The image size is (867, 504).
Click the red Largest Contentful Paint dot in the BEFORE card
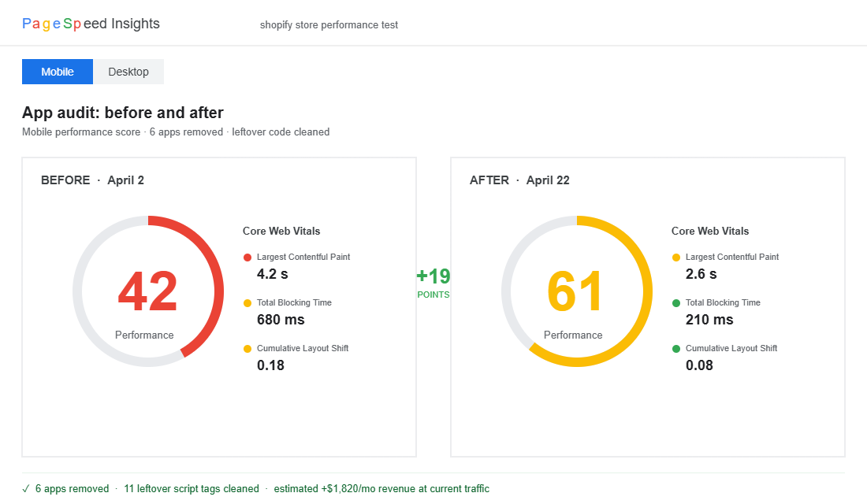(x=247, y=258)
